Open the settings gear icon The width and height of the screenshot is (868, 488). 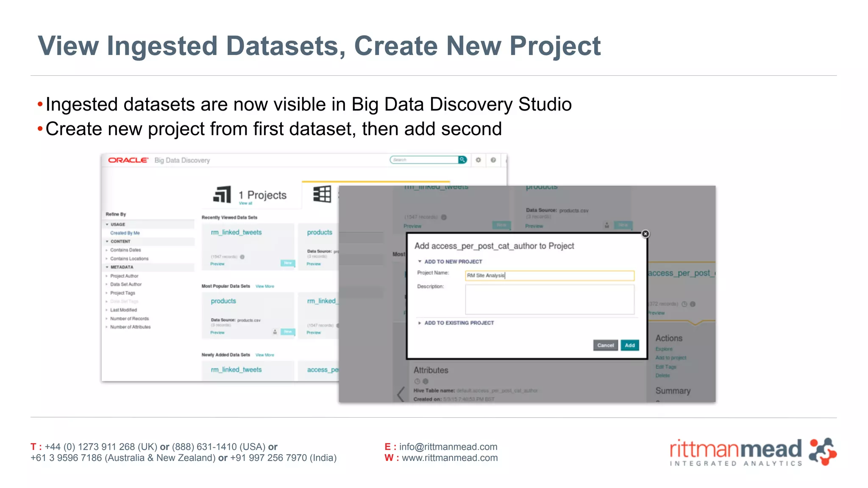coord(478,160)
